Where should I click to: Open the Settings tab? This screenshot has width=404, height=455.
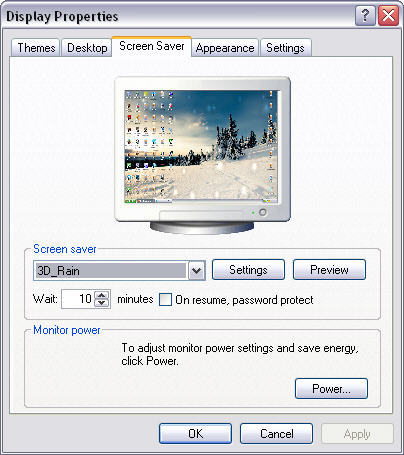point(285,48)
